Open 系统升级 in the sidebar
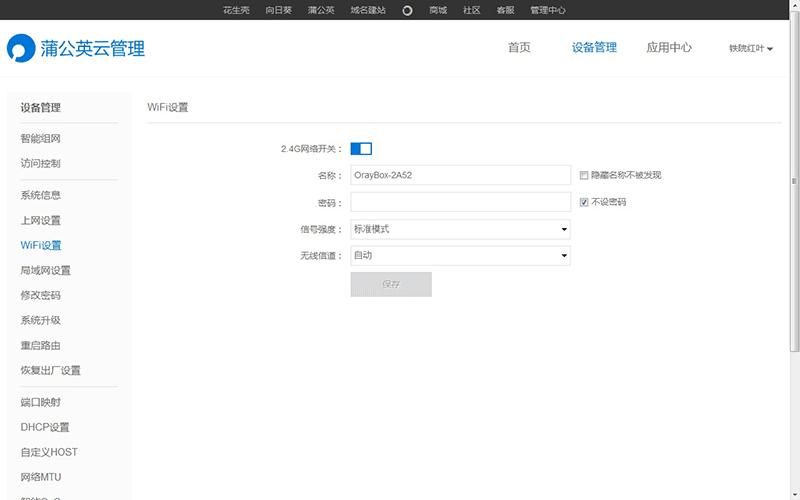Screen dimensions: 800x500 point(41,320)
